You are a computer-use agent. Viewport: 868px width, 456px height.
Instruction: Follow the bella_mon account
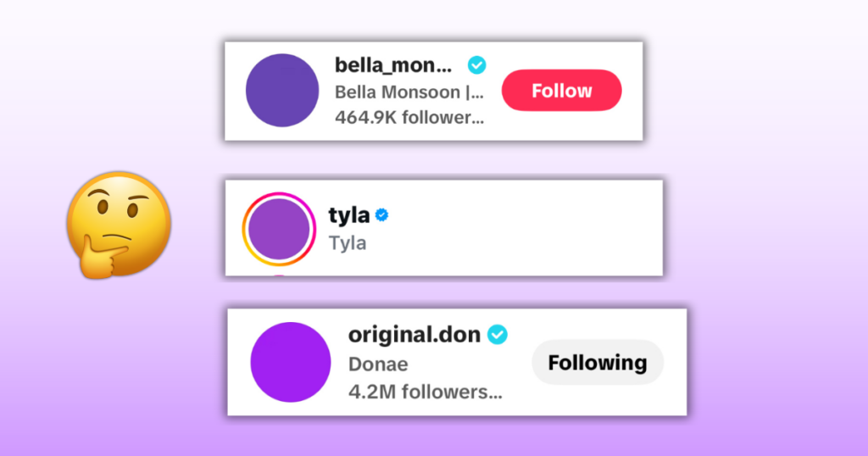coord(561,91)
